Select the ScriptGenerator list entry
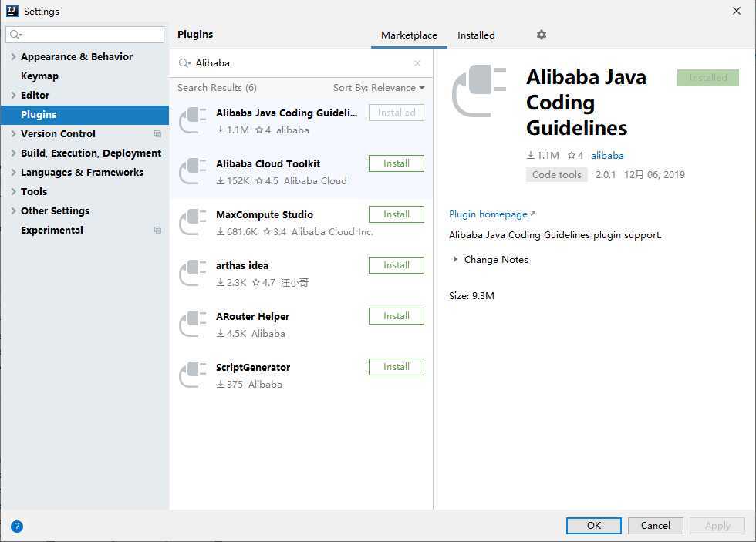756x542 pixels. [302, 375]
